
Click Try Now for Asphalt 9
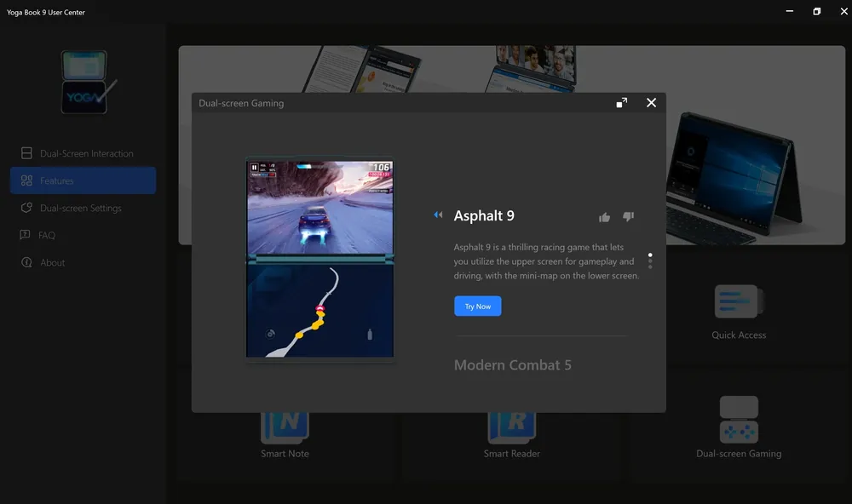click(x=478, y=306)
